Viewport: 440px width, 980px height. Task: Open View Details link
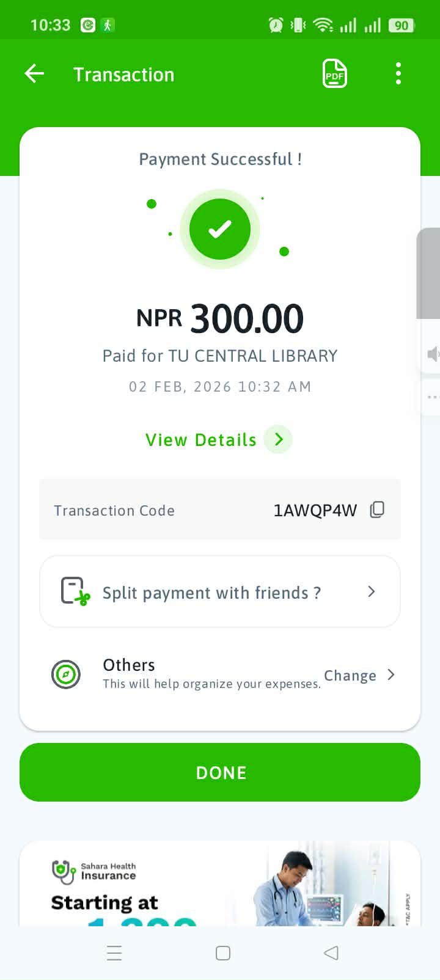[x=200, y=440]
